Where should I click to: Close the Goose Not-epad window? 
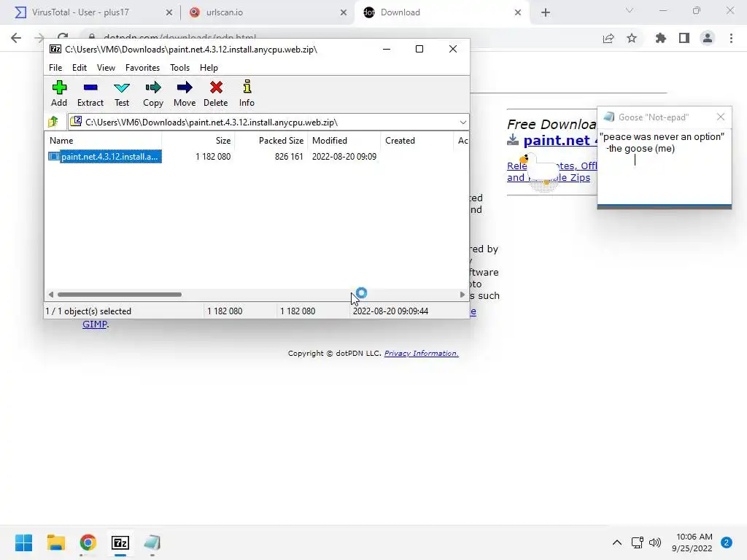tap(721, 117)
